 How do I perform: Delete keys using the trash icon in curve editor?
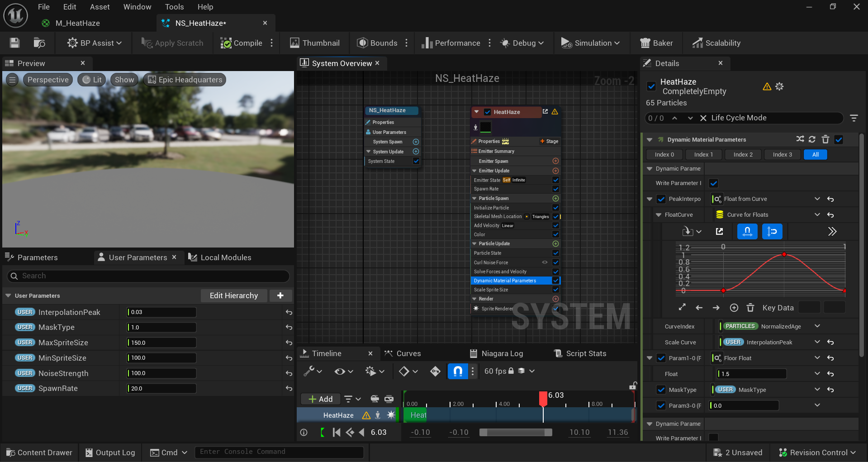point(750,307)
